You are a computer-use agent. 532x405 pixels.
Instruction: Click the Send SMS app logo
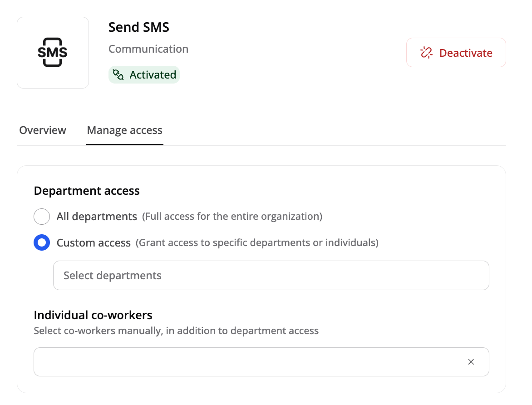pos(53,53)
